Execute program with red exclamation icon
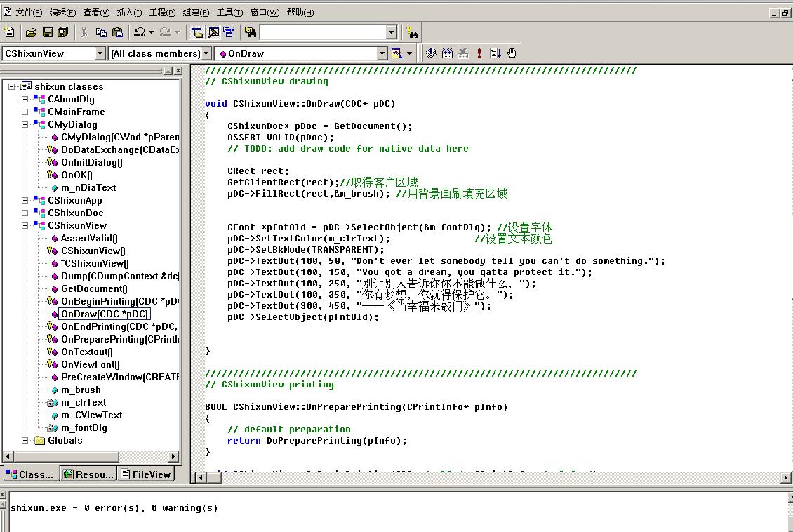This screenshot has width=793, height=532. (x=479, y=53)
